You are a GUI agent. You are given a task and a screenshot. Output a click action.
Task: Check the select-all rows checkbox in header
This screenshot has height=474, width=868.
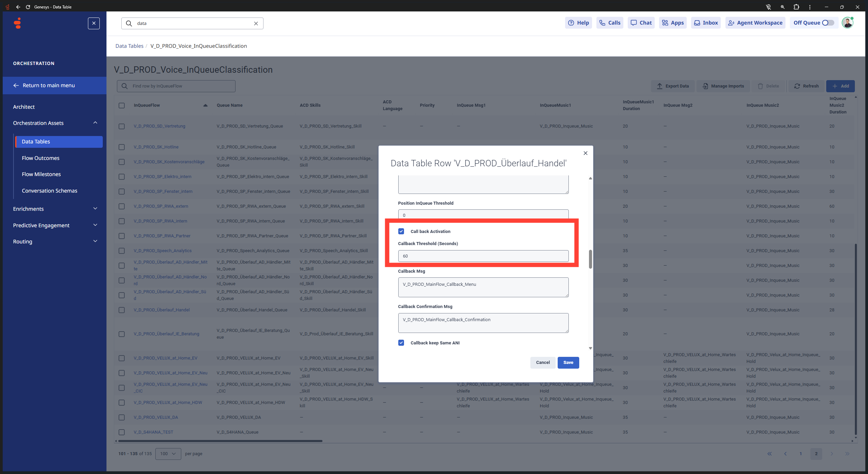[122, 105]
